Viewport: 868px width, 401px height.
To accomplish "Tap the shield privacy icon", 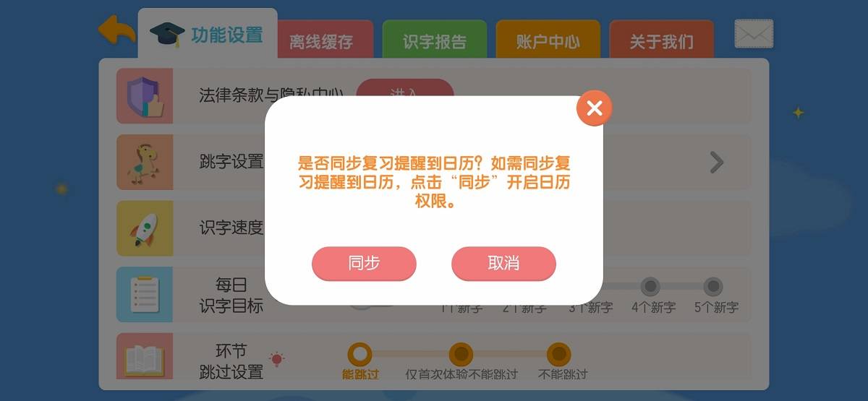I will pos(145,96).
